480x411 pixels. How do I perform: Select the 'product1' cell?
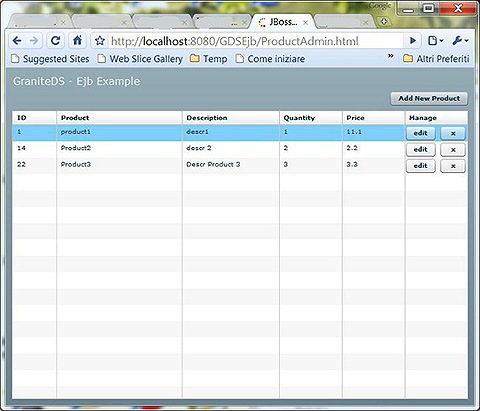(119, 132)
